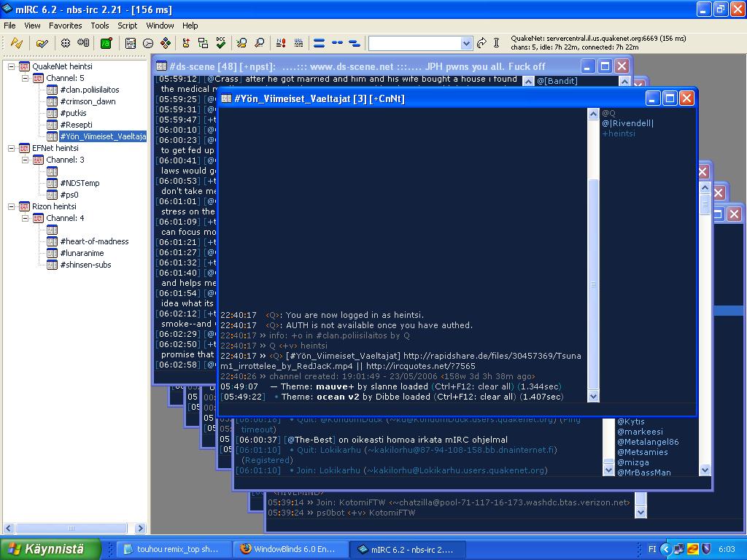Select @|Rivendell| in the nick list

(x=628, y=123)
